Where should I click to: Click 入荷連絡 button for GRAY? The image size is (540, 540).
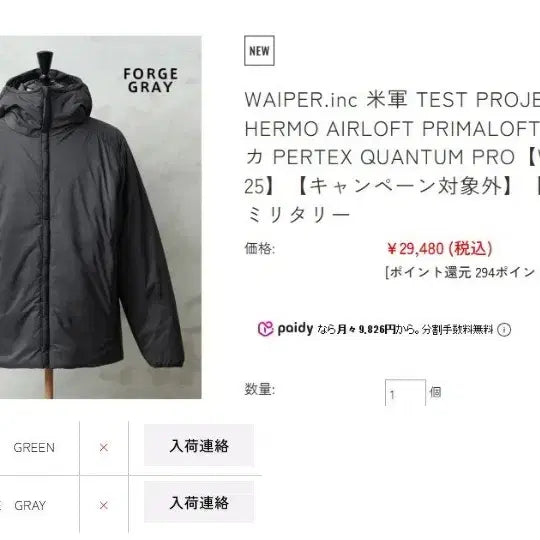pyautogui.click(x=199, y=502)
